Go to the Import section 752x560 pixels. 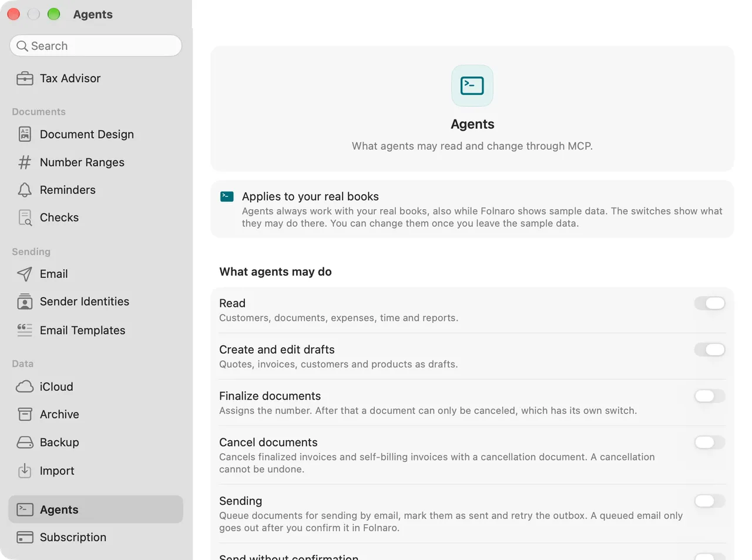point(96,471)
